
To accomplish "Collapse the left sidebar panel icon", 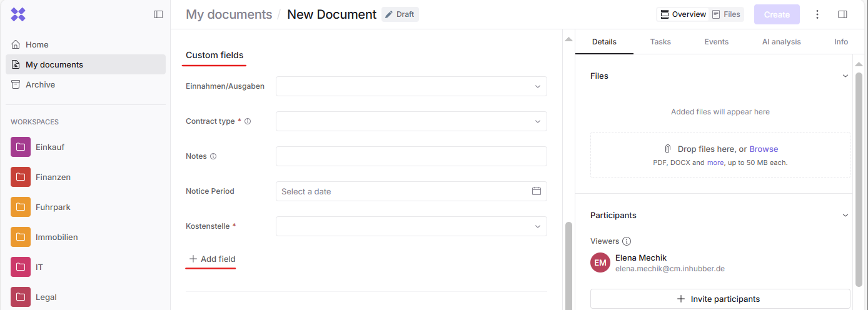I will tap(158, 14).
